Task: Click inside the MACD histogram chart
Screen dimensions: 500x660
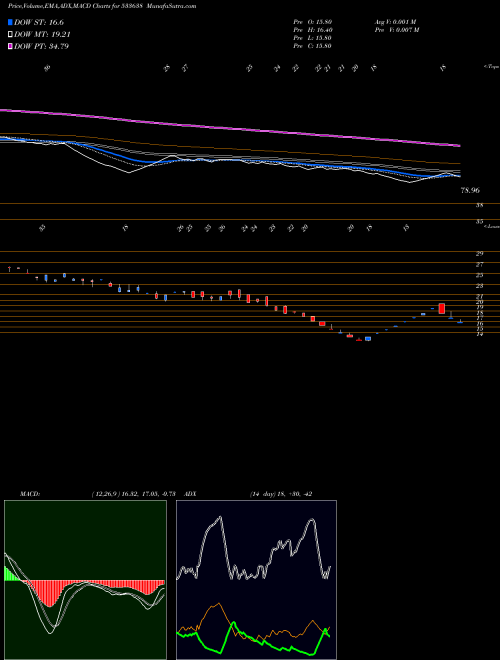Action: click(85, 580)
